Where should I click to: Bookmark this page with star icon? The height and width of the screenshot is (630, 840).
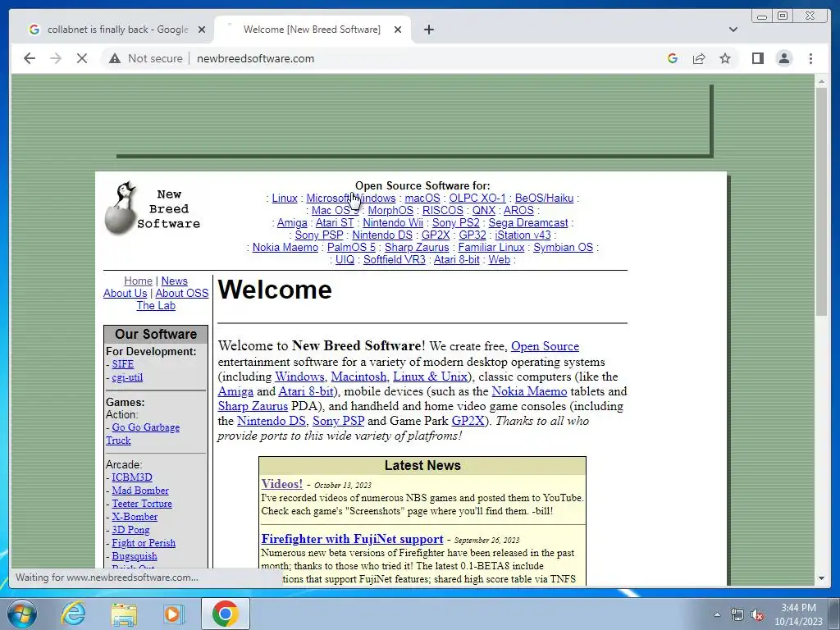[x=725, y=58]
